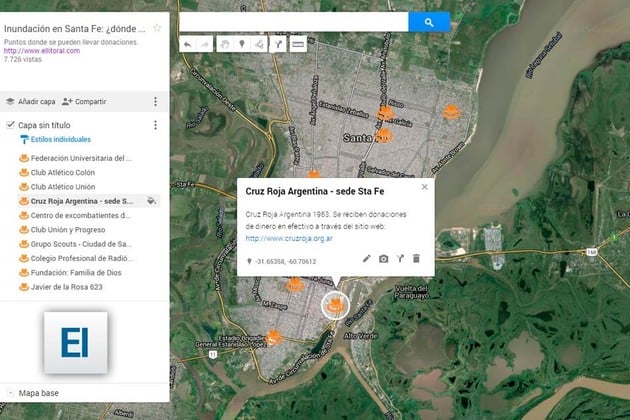Star the Inundación en Santa Fe map
The width and height of the screenshot is (630, 420).
(x=156, y=28)
